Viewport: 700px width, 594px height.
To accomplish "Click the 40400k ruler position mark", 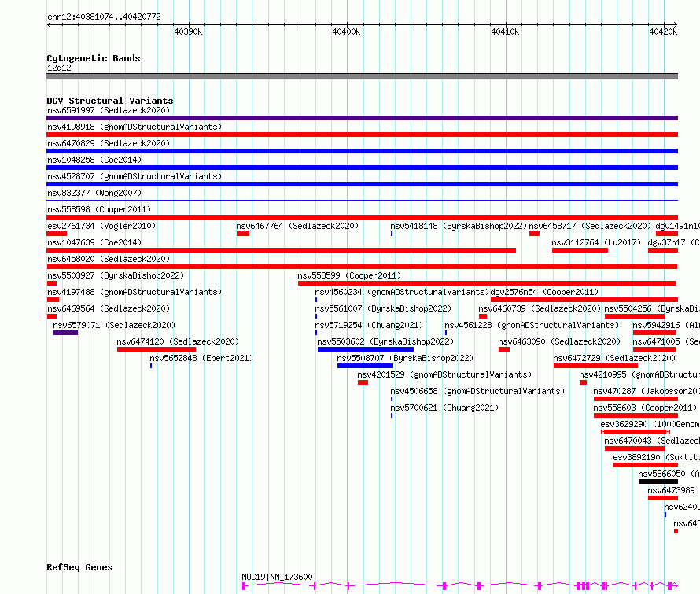I will click(x=346, y=31).
